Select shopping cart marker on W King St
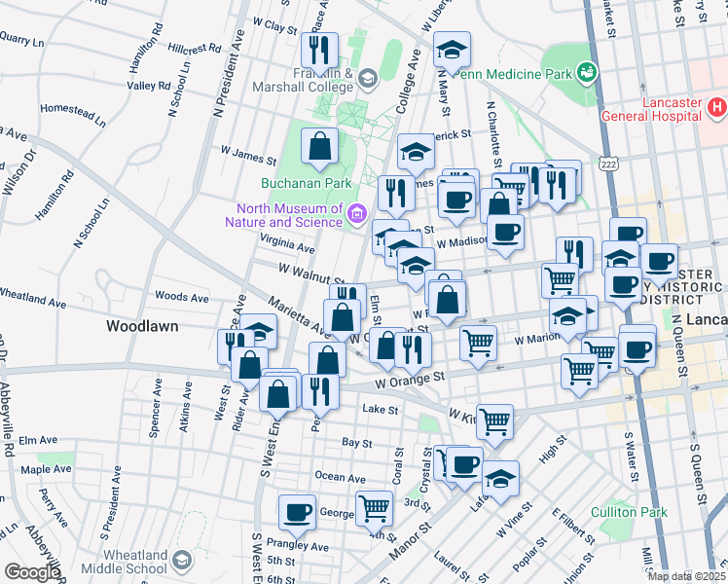 click(x=495, y=422)
